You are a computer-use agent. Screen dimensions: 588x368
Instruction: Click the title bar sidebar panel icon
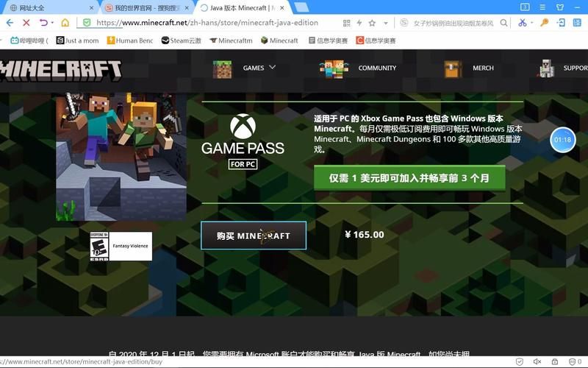pos(525,7)
